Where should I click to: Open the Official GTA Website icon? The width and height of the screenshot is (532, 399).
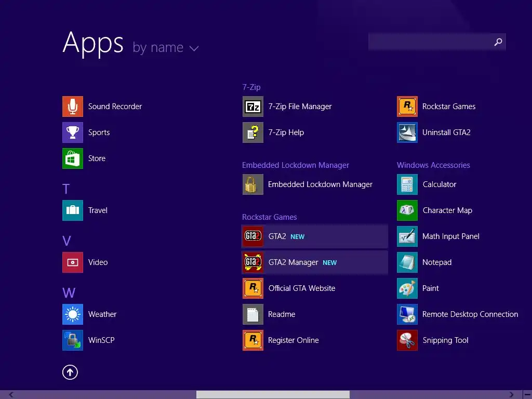pyautogui.click(x=253, y=288)
